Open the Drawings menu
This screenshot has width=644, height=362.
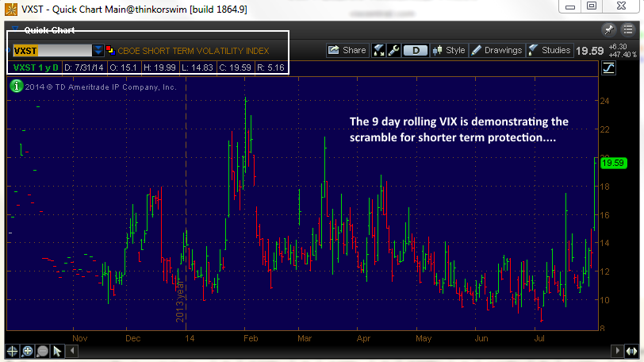pos(496,50)
